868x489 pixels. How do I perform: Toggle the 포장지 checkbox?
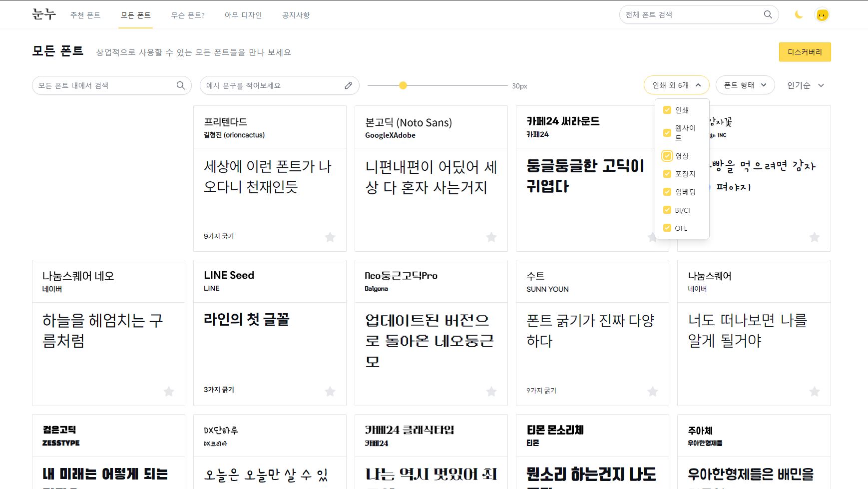(667, 174)
